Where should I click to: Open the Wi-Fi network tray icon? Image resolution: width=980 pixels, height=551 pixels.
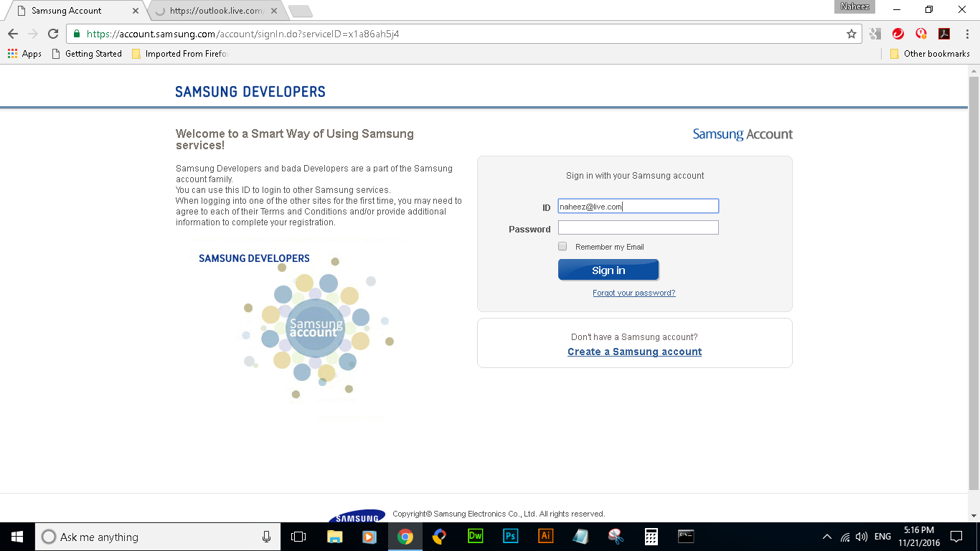(x=845, y=537)
